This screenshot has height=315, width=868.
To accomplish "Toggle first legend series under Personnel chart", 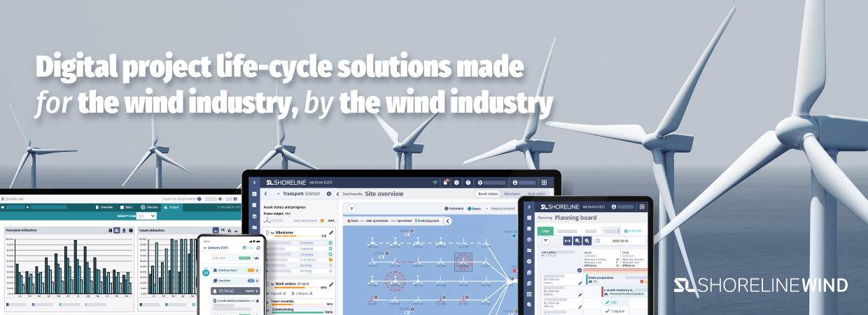I will (x=16, y=304).
